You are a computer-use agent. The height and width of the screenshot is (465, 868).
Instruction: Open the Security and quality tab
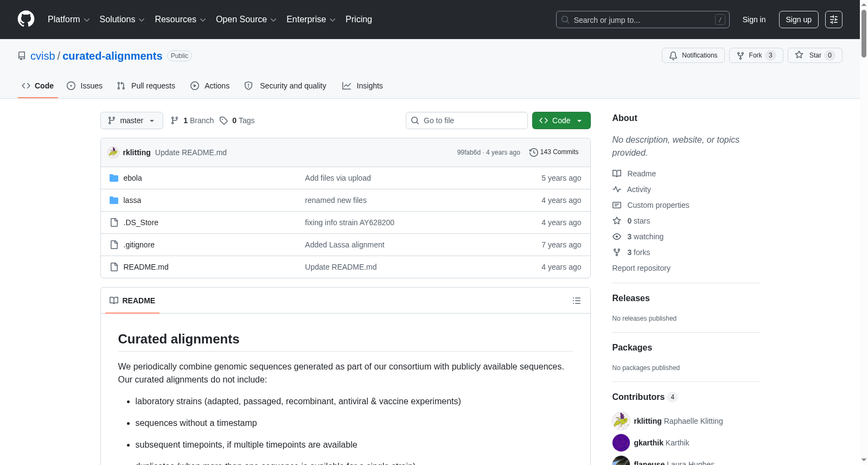click(285, 86)
